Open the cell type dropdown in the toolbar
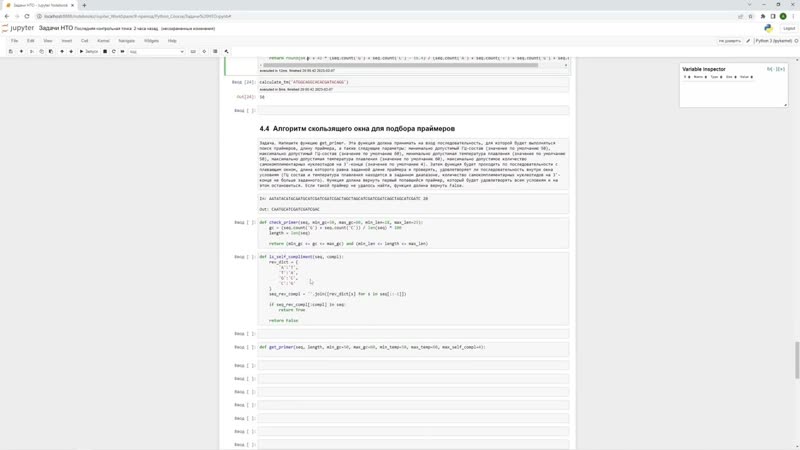800x450 pixels. pyautogui.click(x=156, y=52)
